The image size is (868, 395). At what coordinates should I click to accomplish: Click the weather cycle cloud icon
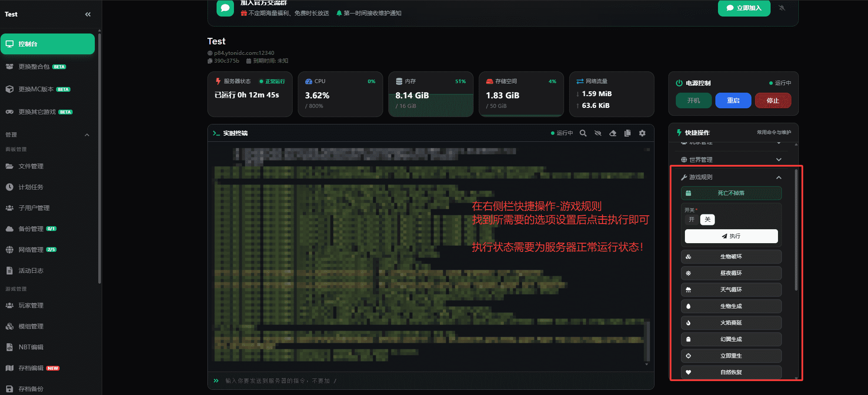688,290
